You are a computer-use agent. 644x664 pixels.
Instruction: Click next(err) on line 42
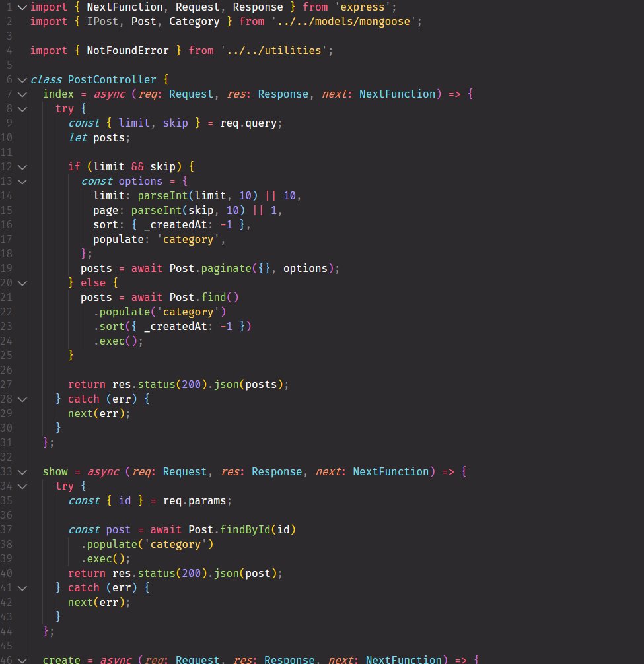[x=96, y=603]
